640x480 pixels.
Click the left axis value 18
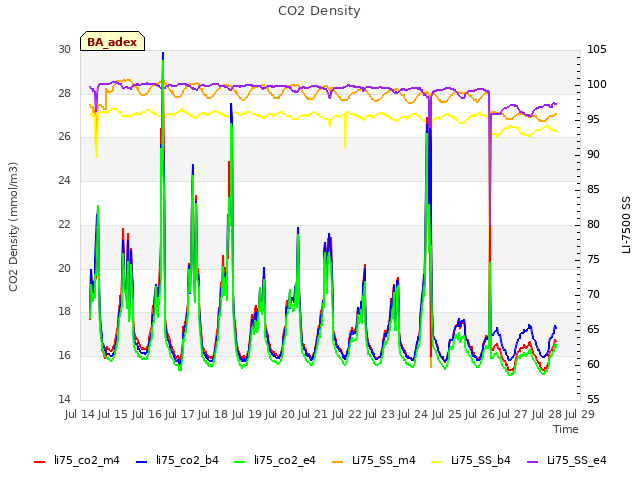pos(64,312)
